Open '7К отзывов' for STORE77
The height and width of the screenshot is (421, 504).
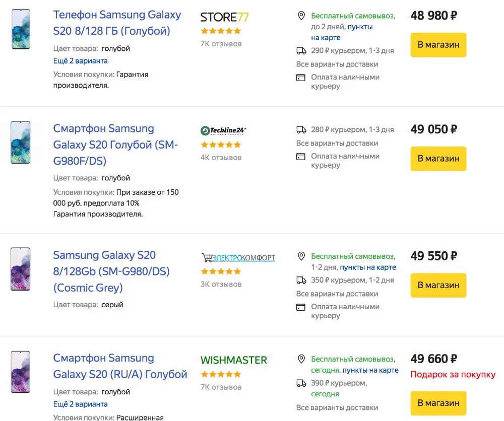point(221,44)
